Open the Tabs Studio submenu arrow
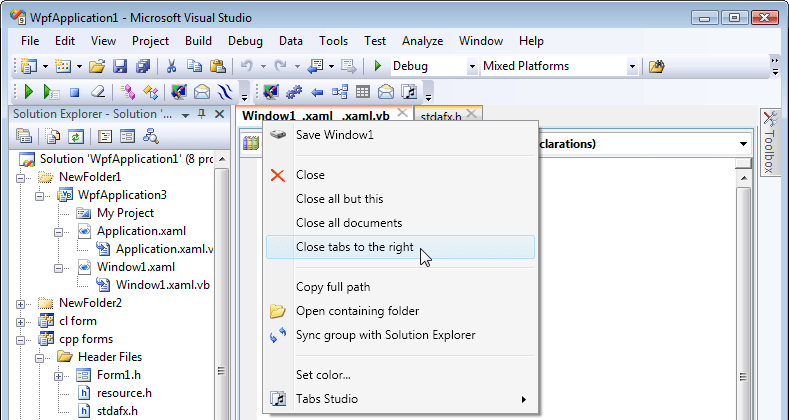Image resolution: width=789 pixels, height=420 pixels. click(x=524, y=399)
